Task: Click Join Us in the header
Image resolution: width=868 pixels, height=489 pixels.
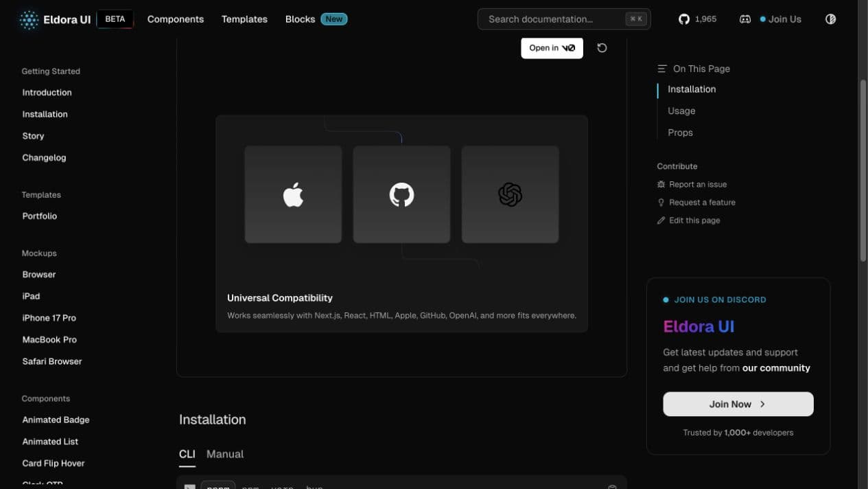Action: [x=781, y=19]
